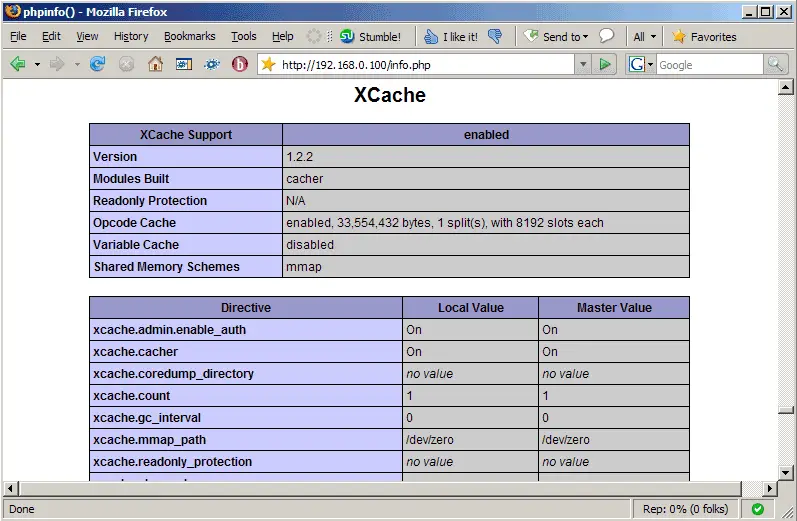Maximize the Firefox window
The height and width of the screenshot is (521, 797).
pos(765,11)
